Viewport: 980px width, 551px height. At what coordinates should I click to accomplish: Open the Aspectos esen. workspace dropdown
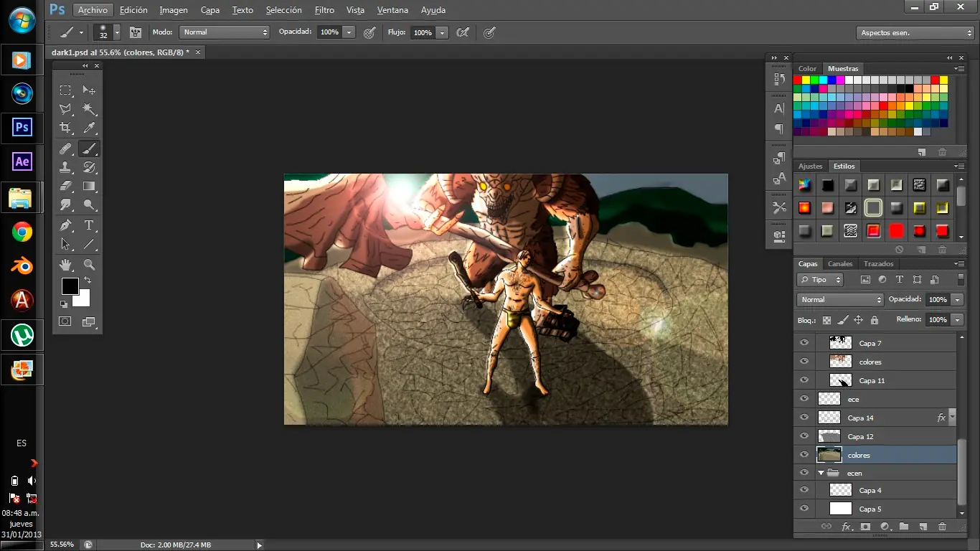pyautogui.click(x=915, y=33)
